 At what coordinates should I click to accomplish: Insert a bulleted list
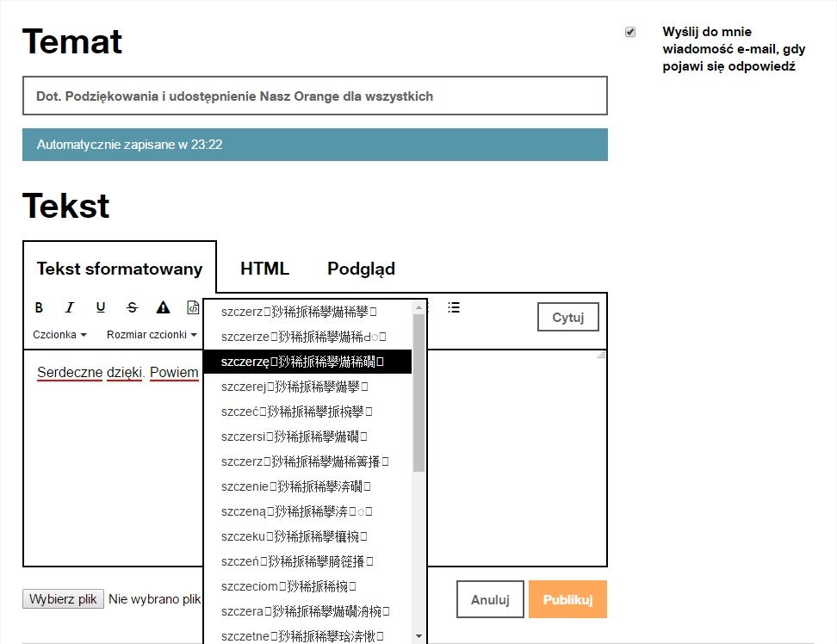(454, 307)
